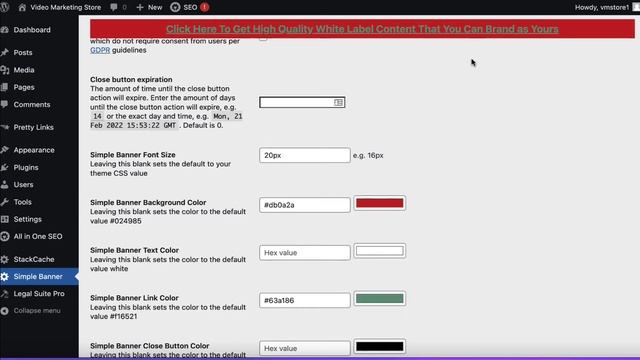Click the Text Color hex value field

[x=304, y=253]
